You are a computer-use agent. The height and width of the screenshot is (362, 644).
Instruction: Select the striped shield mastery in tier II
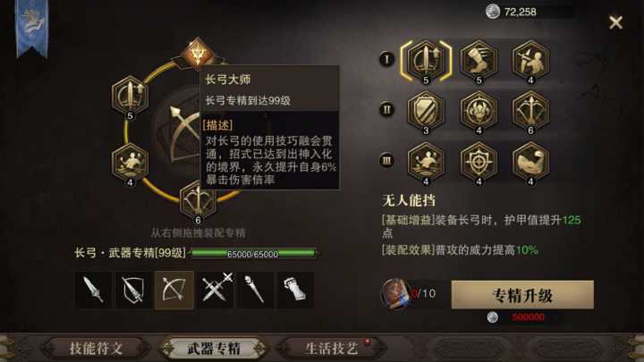point(426,111)
